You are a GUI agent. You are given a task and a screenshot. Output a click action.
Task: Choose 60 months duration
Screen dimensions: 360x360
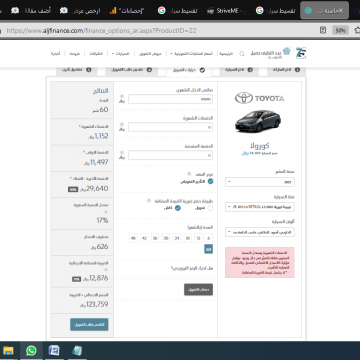(209, 249)
